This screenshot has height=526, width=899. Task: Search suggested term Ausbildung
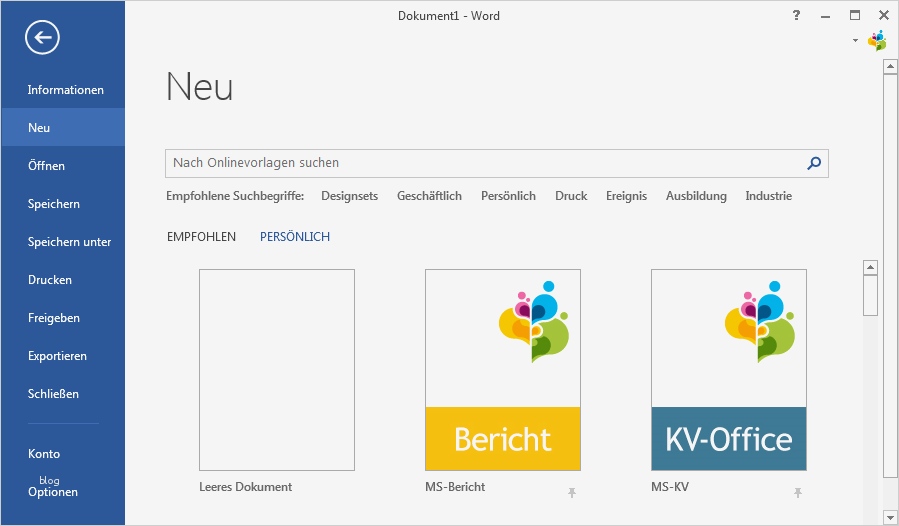point(696,196)
